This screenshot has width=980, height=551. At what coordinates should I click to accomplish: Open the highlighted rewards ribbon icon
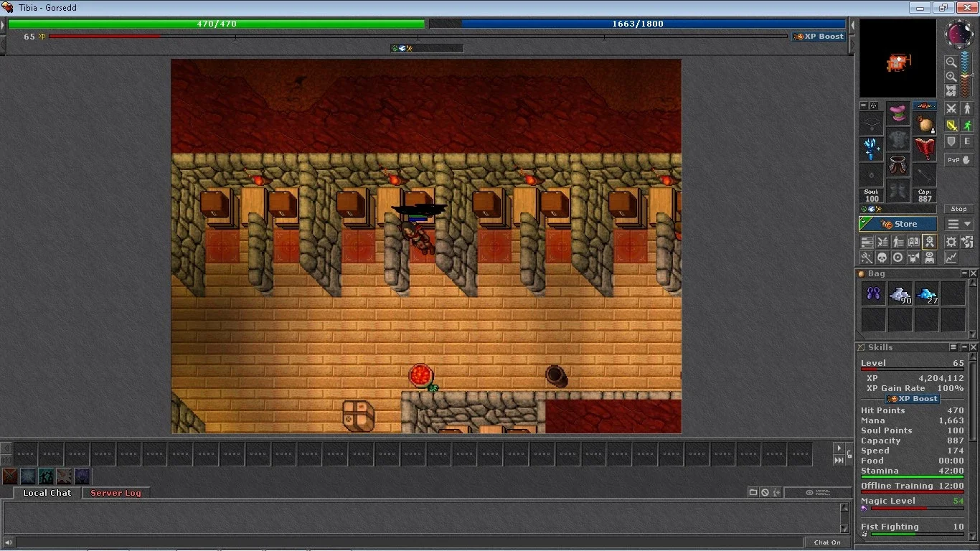[x=930, y=242]
